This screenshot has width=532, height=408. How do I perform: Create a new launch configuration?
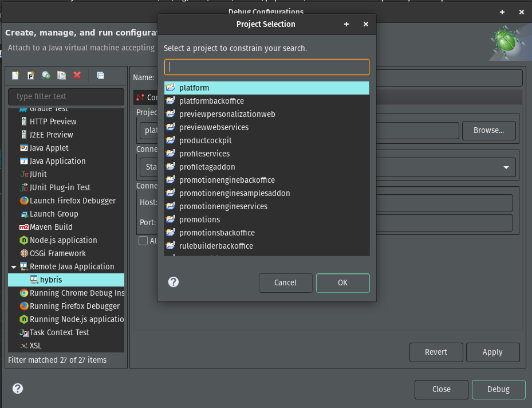point(14,75)
